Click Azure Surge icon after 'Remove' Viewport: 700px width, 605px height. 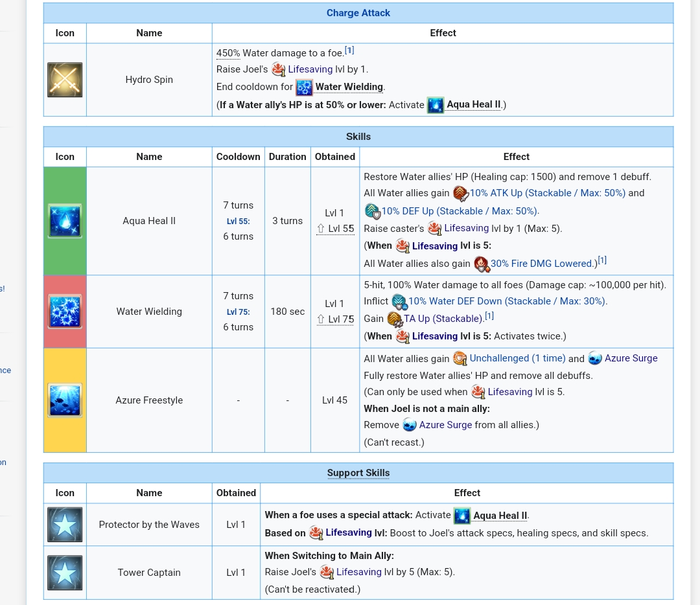pos(410,425)
